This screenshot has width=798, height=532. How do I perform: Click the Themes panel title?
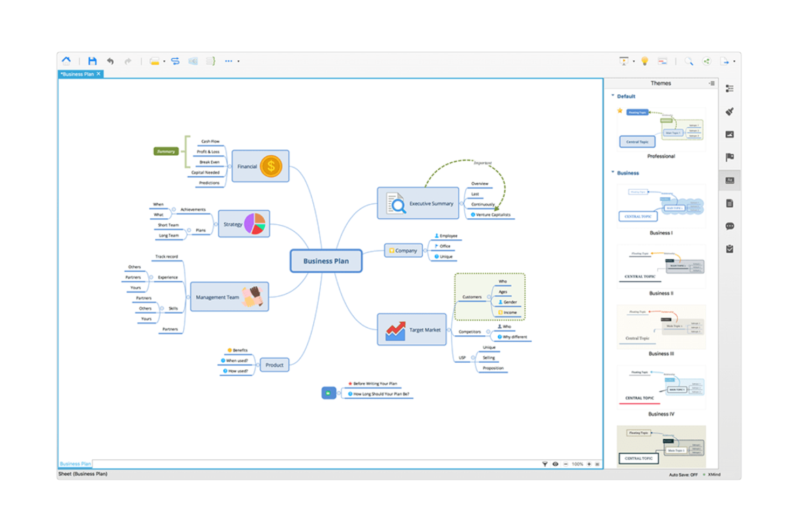point(661,83)
